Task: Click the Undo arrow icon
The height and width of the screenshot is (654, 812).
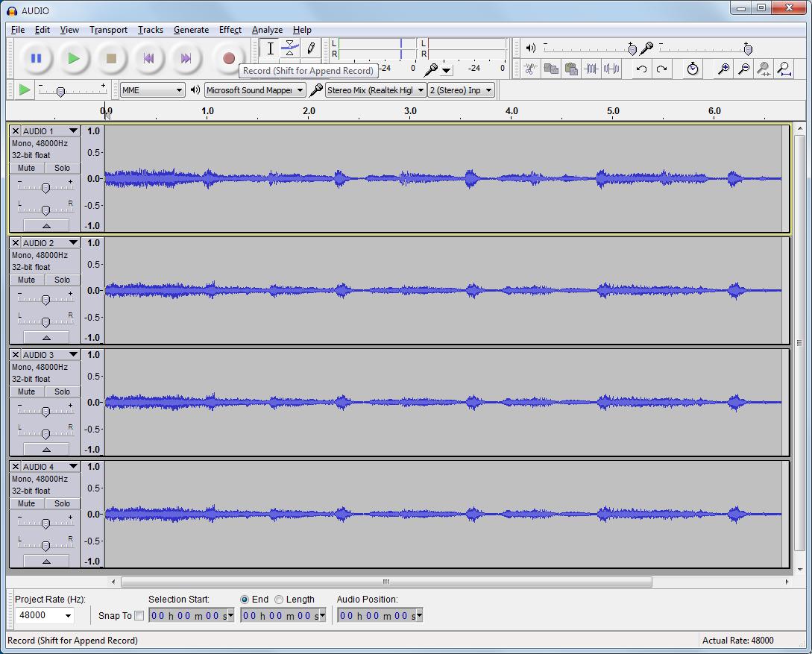Action: pos(641,69)
